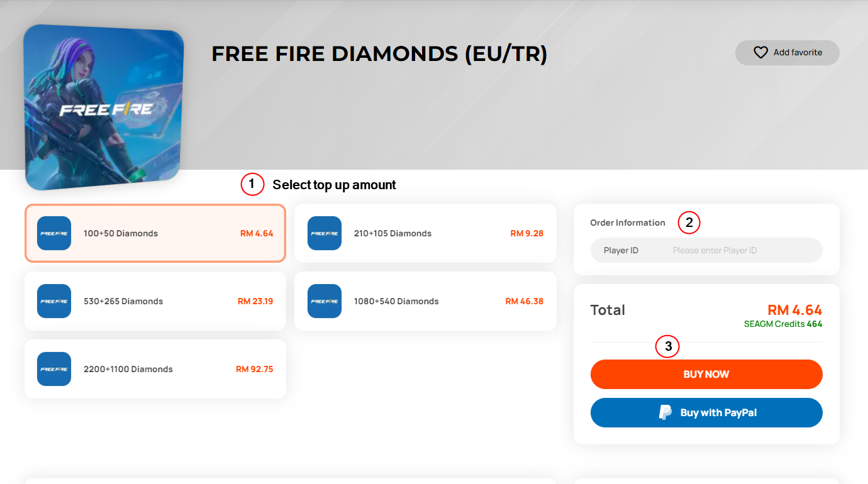Click Buy with PayPal button

click(706, 412)
